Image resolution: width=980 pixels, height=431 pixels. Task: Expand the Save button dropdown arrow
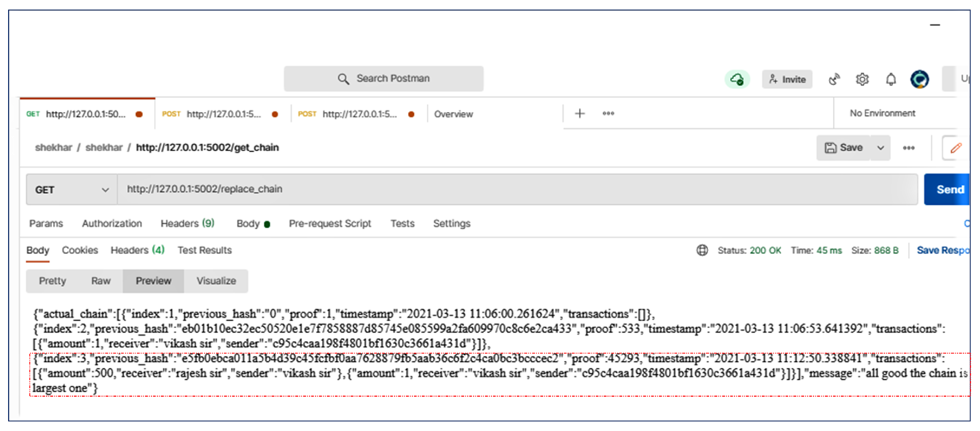click(880, 148)
